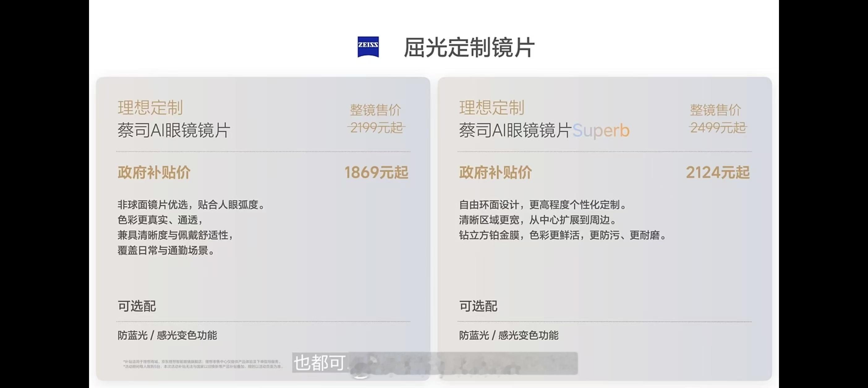Select the left 蔡司AI眼镜镜片 product name

click(174, 130)
